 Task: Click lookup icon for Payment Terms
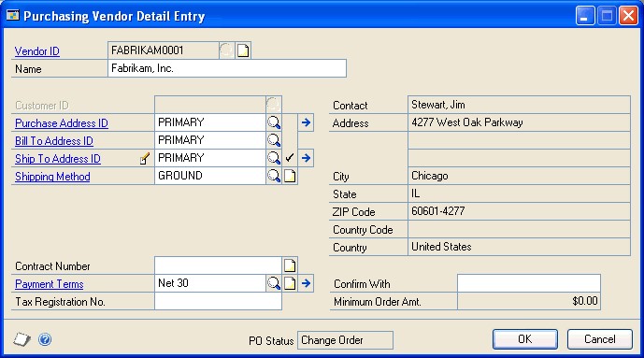click(x=274, y=283)
